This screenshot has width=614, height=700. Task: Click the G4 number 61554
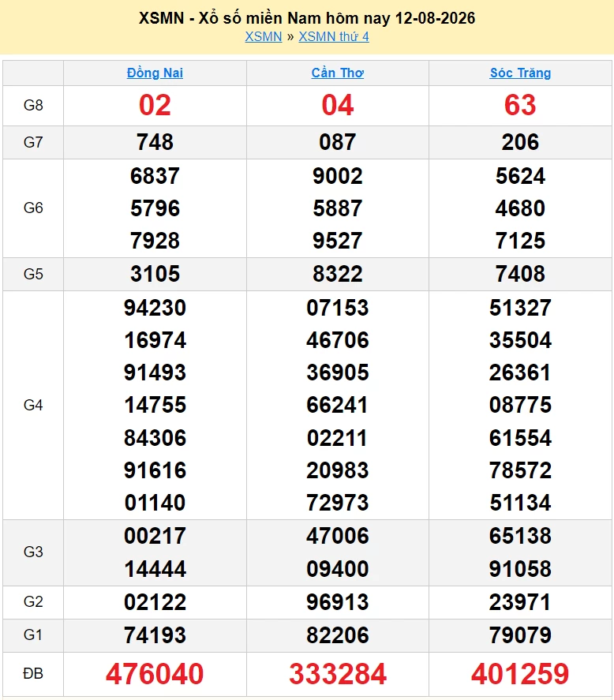pyautogui.click(x=520, y=438)
